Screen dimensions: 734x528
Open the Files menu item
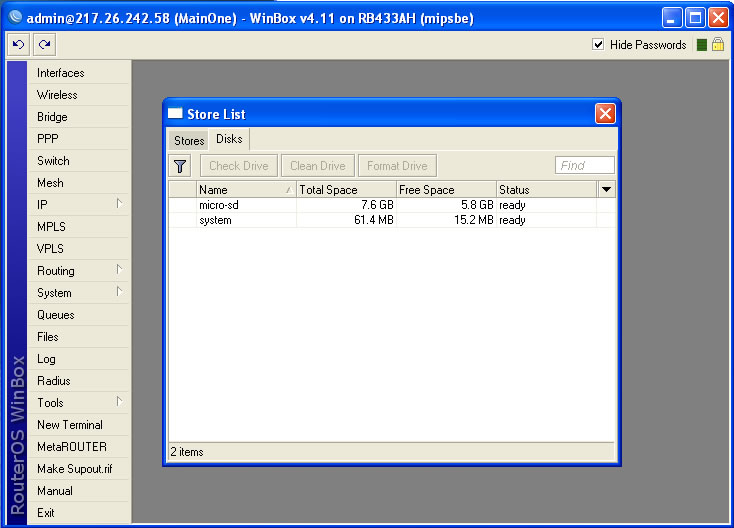click(78, 337)
